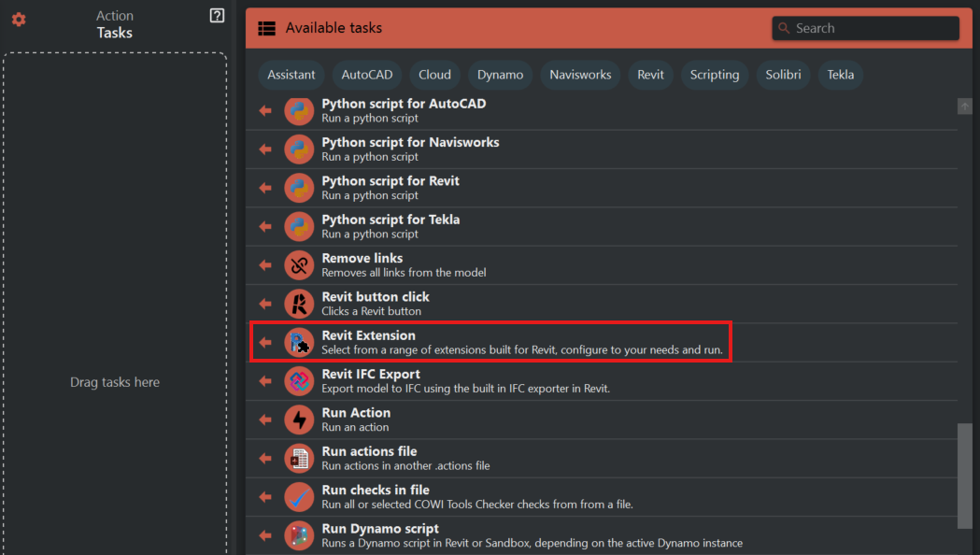
Task: Select the Revit IFC Export icon
Action: 299,381
